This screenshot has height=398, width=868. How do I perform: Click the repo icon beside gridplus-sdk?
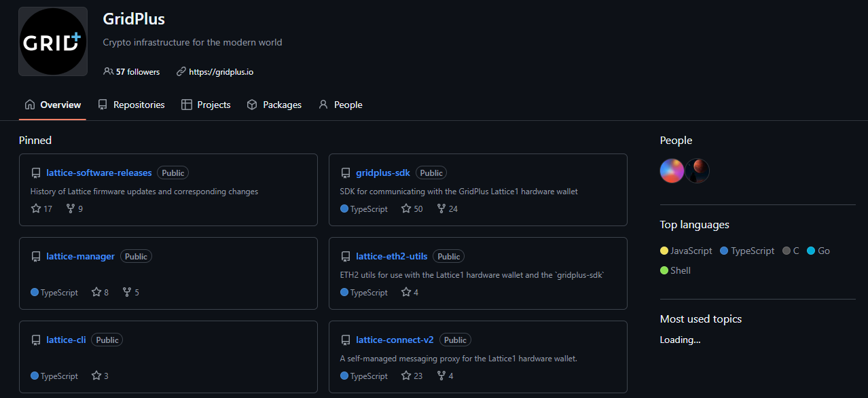point(345,173)
